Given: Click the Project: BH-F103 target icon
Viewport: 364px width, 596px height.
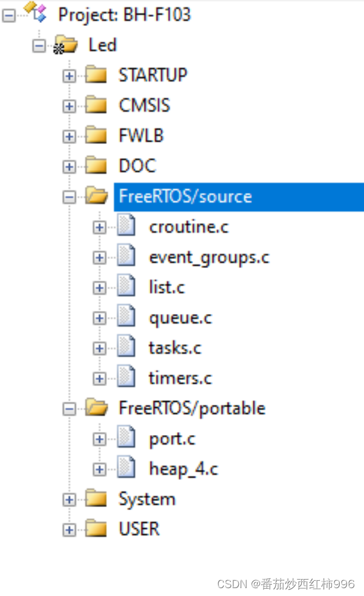Looking at the screenshot, I should [35, 13].
